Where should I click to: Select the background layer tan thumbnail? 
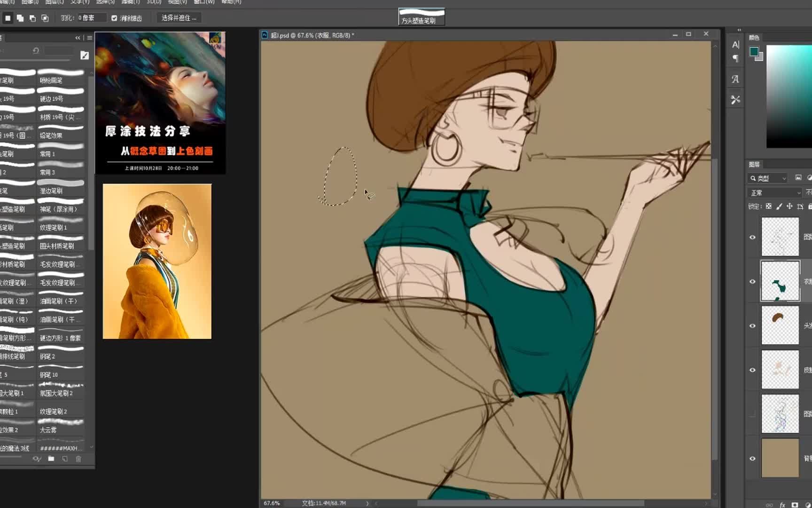pos(780,458)
